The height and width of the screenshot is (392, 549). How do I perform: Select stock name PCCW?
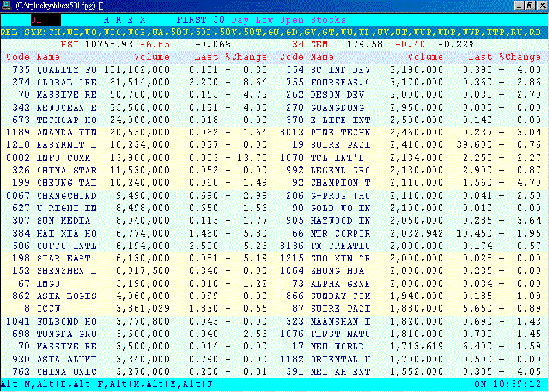tap(49, 309)
